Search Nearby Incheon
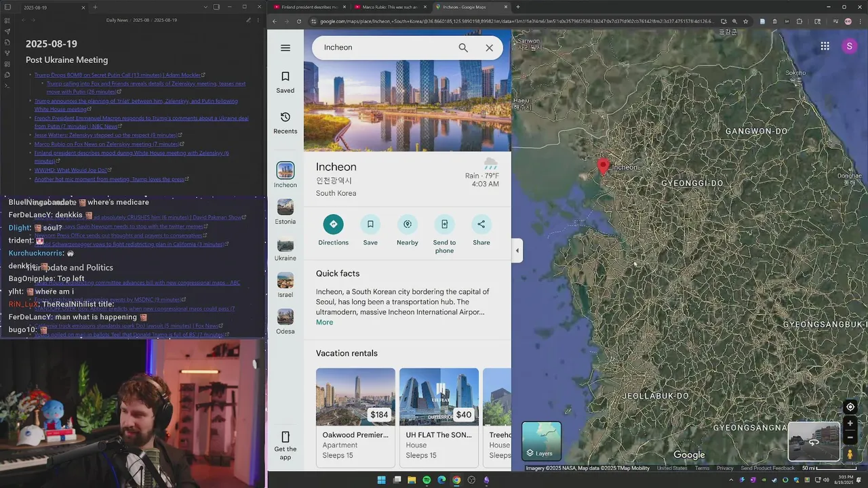 408,230
